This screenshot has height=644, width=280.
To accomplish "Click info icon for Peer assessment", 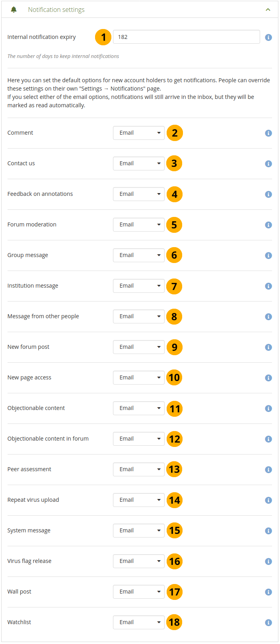I will (x=268, y=470).
